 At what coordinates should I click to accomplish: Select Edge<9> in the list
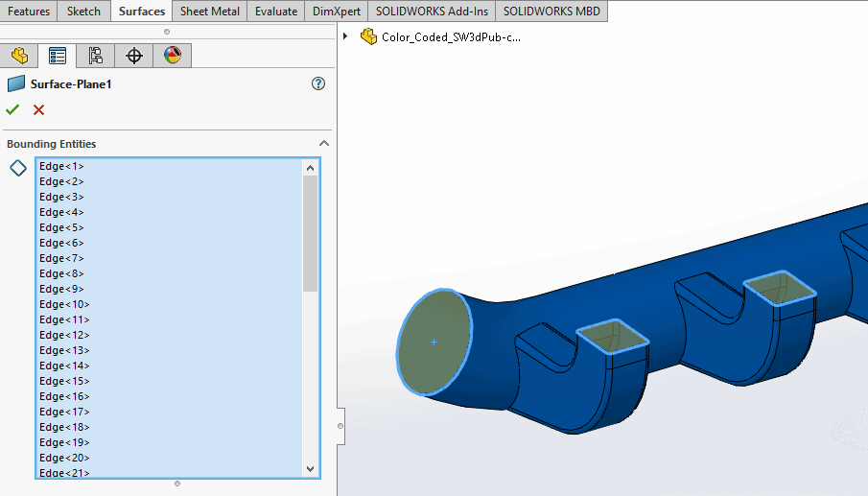tap(170, 289)
